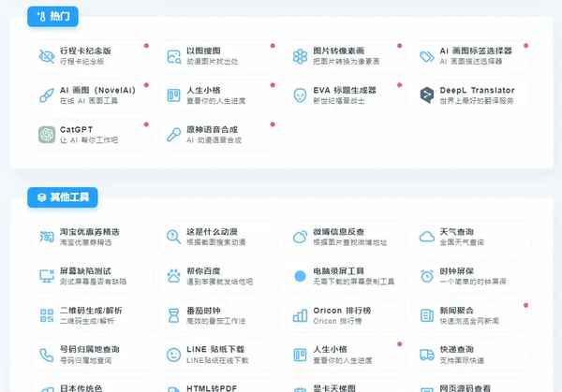This screenshot has width=562, height=392.
Task: Open the 行程卡纪念版 crossed-eye icon
Action: [47, 56]
